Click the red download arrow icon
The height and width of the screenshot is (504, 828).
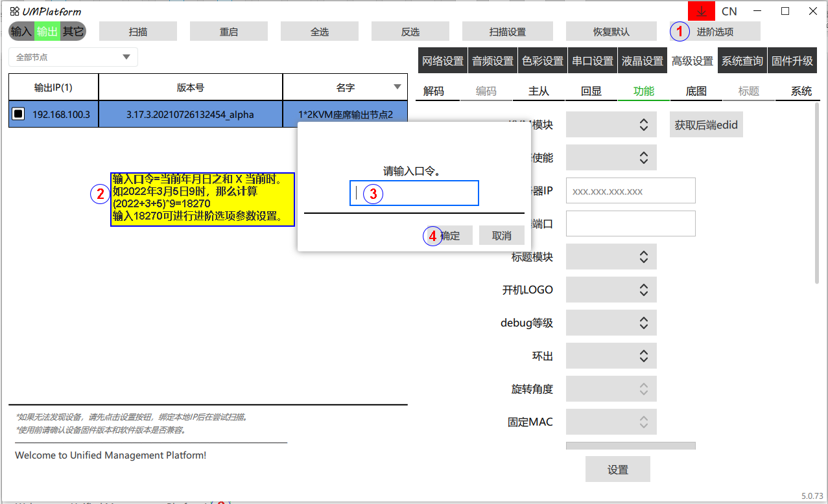click(701, 11)
